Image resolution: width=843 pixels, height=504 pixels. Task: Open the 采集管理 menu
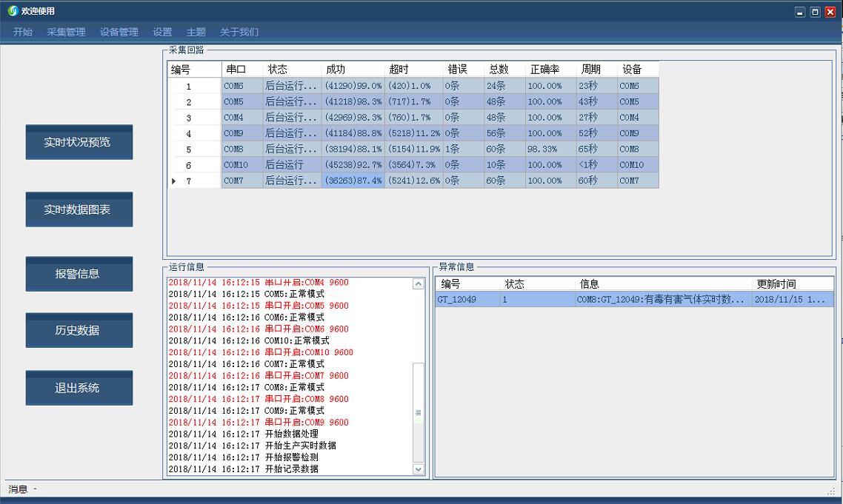click(x=67, y=32)
